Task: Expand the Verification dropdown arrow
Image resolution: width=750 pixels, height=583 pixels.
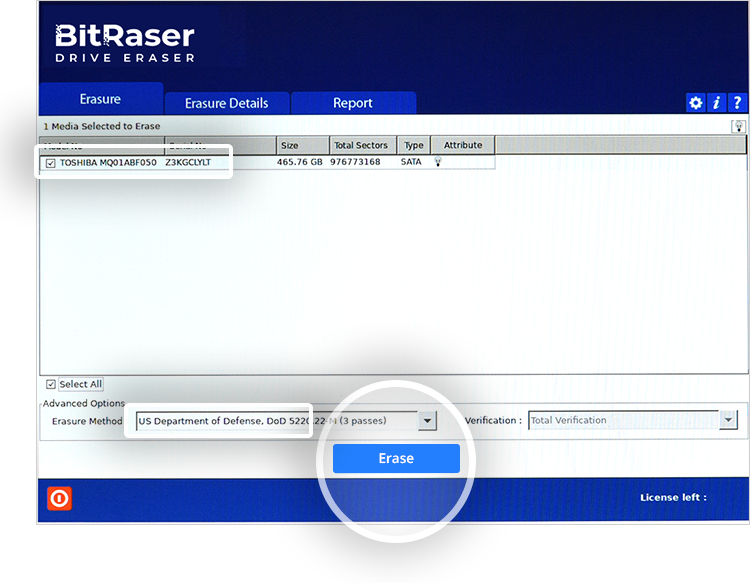Action: tap(728, 420)
